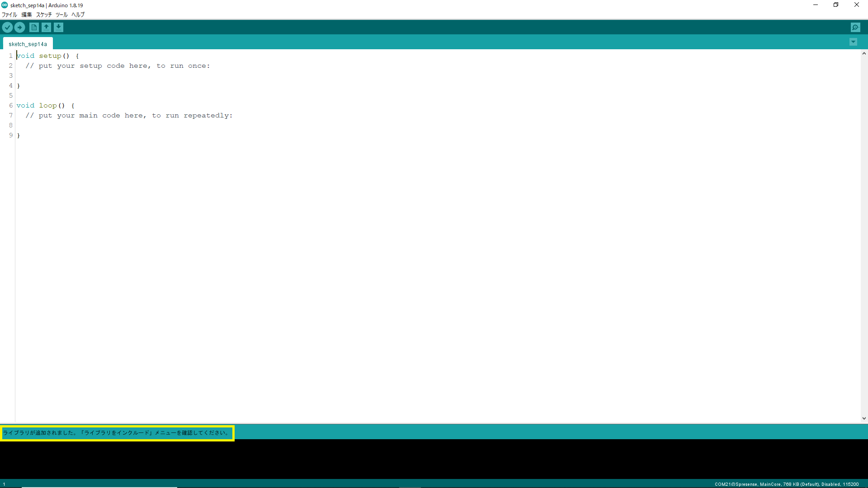This screenshot has width=868, height=488.
Task: Select the sketch_sep14a tab
Action: pyautogui.click(x=28, y=44)
